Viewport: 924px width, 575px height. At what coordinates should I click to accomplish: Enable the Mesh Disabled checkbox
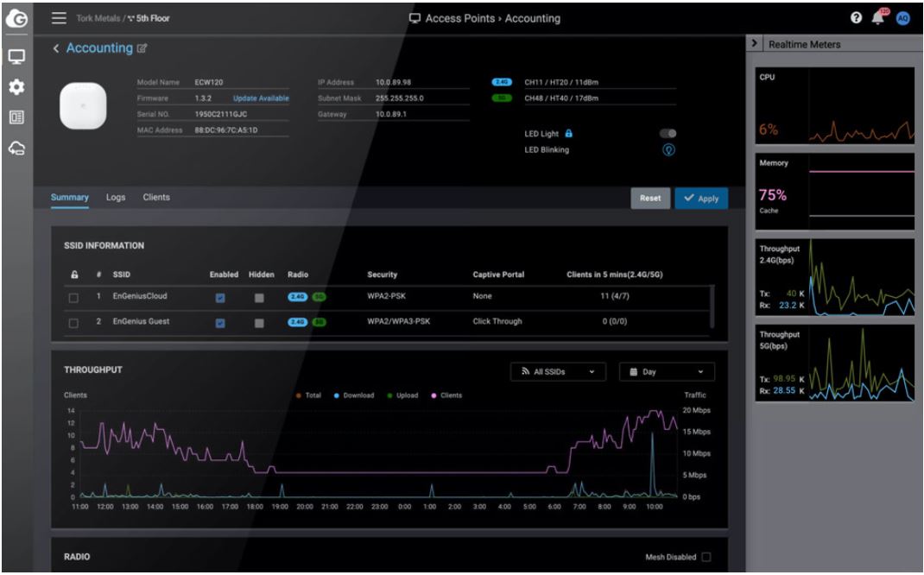[706, 557]
